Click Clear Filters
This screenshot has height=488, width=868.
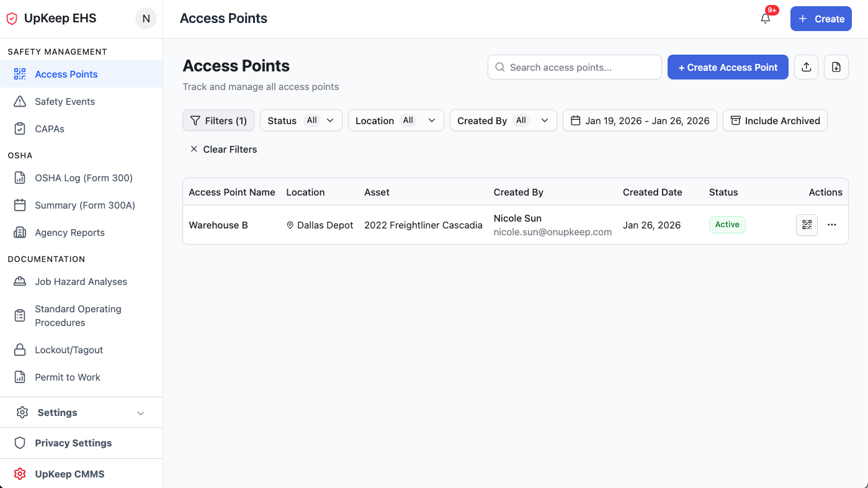point(223,149)
